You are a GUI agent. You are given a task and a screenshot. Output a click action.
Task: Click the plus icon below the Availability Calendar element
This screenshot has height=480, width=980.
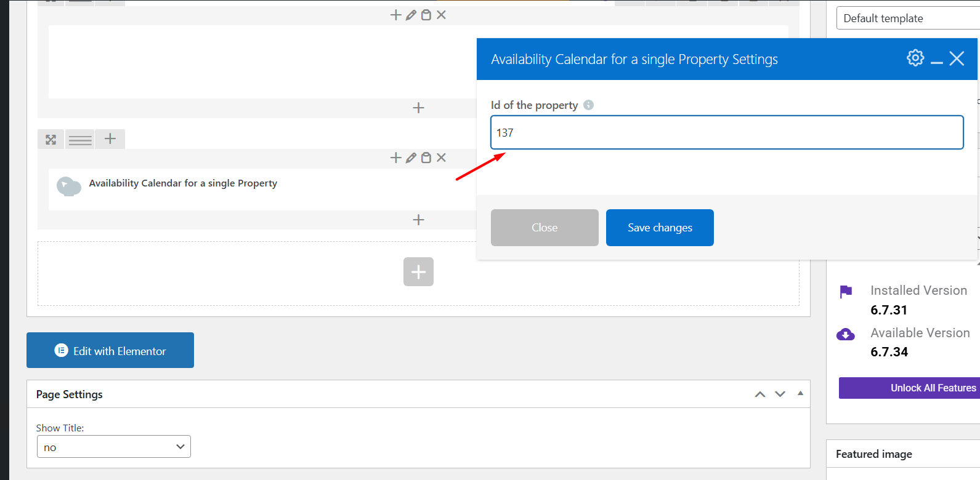(418, 220)
